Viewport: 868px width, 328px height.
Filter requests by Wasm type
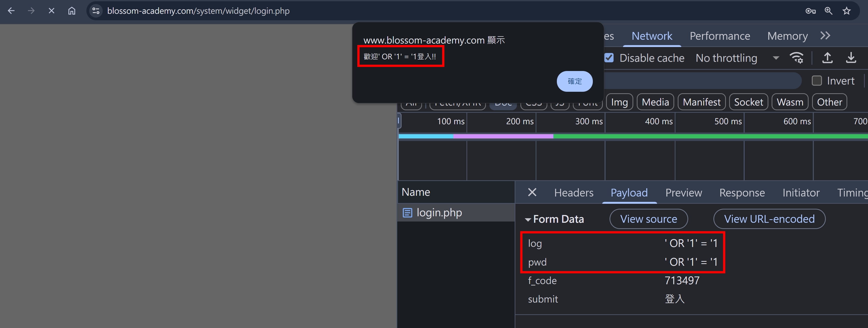pos(790,102)
